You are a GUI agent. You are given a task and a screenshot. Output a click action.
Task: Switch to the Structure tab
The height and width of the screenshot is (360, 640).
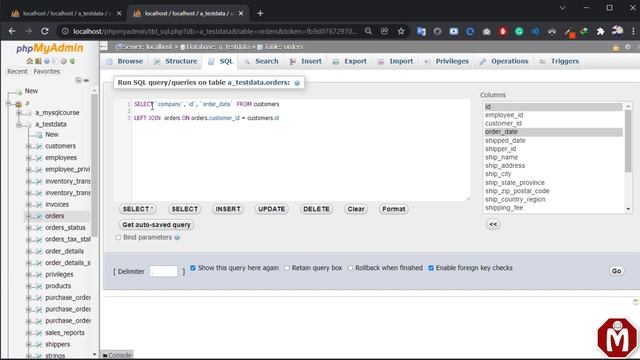click(176, 61)
